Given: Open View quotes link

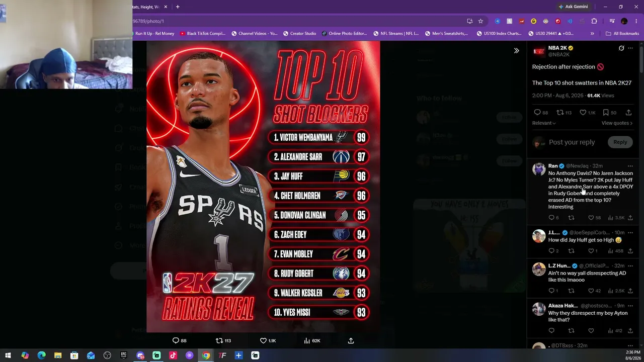Looking at the screenshot, I should click(x=617, y=123).
